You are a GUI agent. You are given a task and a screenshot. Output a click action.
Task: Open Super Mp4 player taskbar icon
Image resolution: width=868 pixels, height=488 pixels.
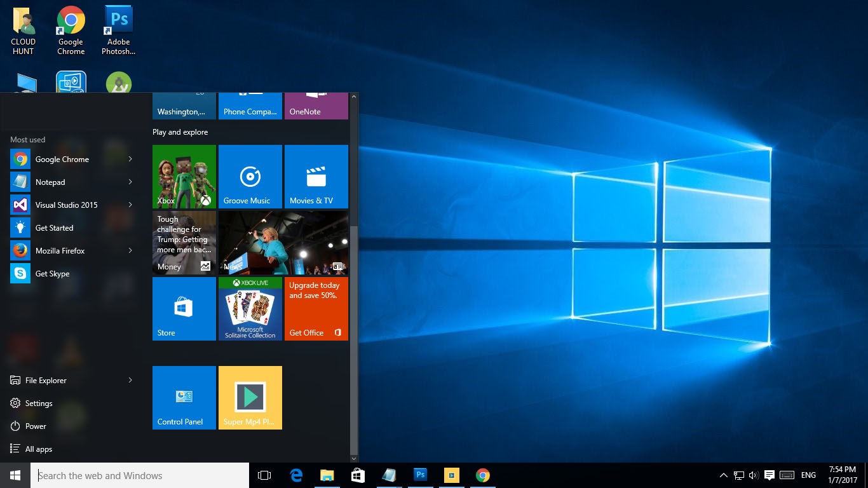click(x=451, y=475)
